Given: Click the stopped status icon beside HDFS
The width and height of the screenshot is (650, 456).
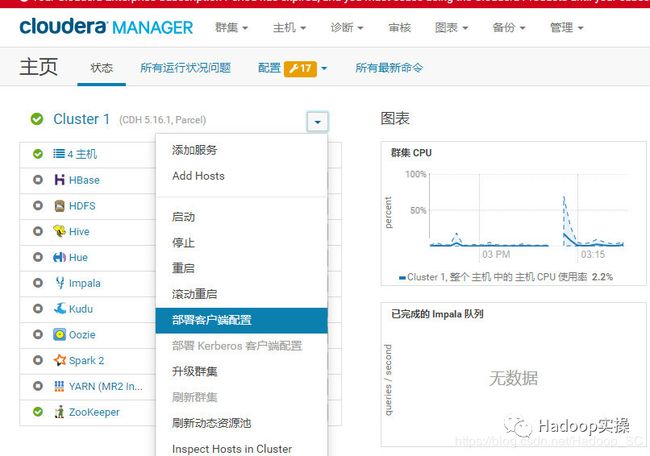Looking at the screenshot, I should pos(38,206).
